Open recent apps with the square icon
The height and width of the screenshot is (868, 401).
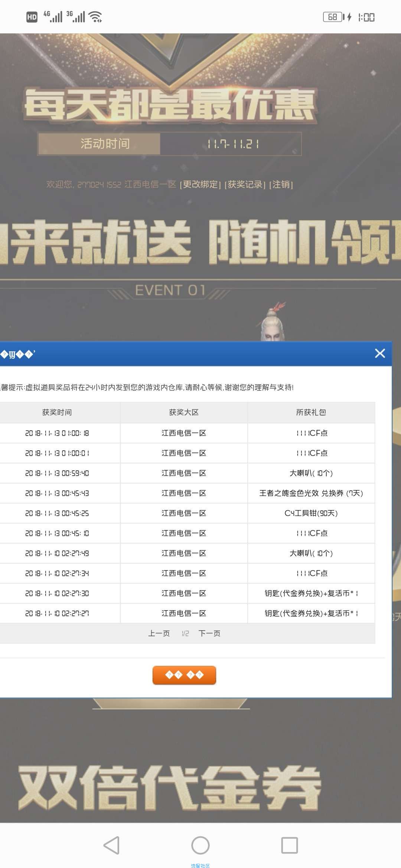(290, 845)
